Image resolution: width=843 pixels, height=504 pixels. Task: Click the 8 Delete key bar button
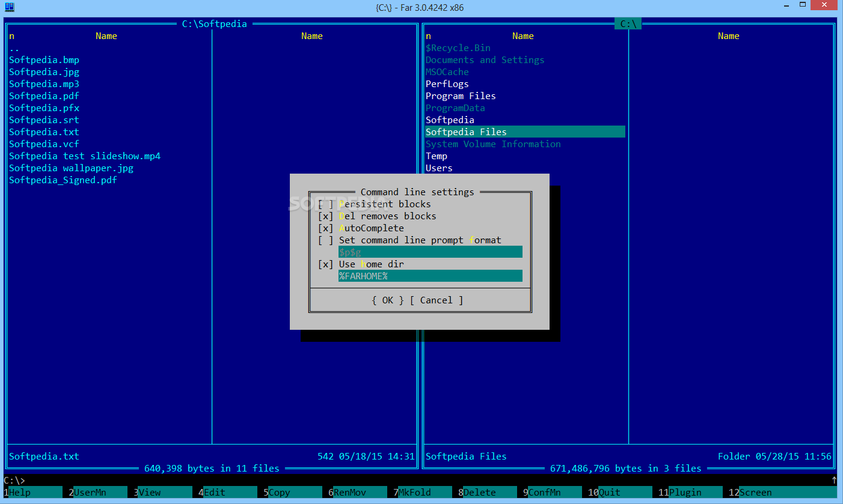[x=487, y=493]
